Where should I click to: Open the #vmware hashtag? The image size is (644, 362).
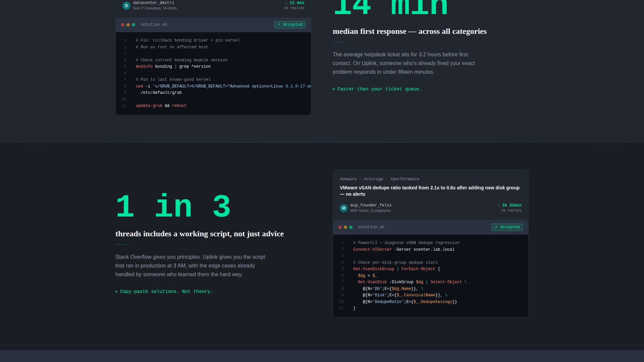[348, 179]
